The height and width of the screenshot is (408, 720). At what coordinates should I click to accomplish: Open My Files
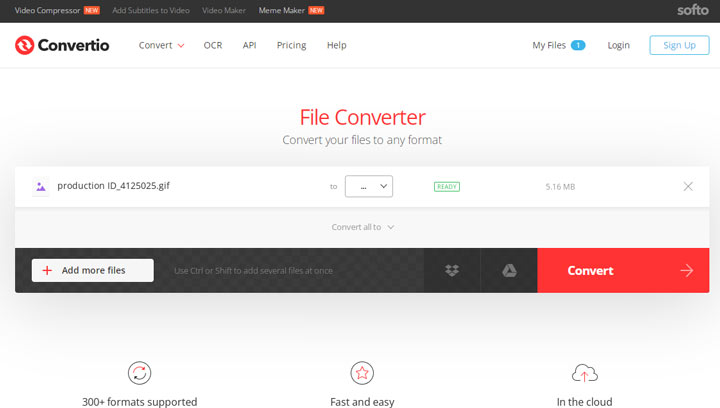click(549, 45)
